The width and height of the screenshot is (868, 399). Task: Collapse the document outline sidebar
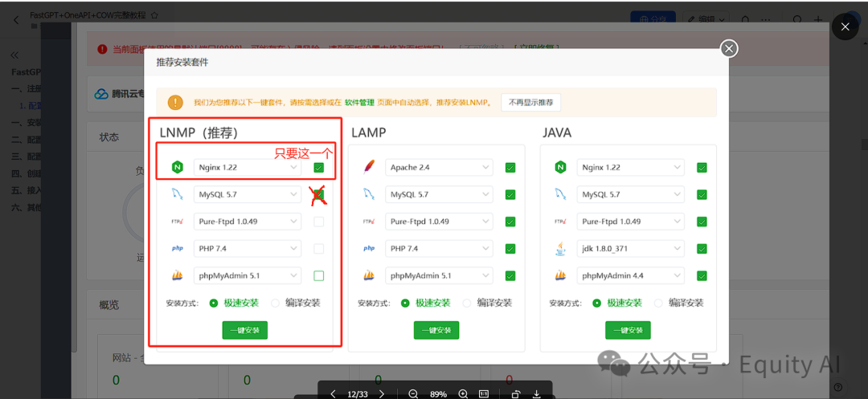coord(14,55)
